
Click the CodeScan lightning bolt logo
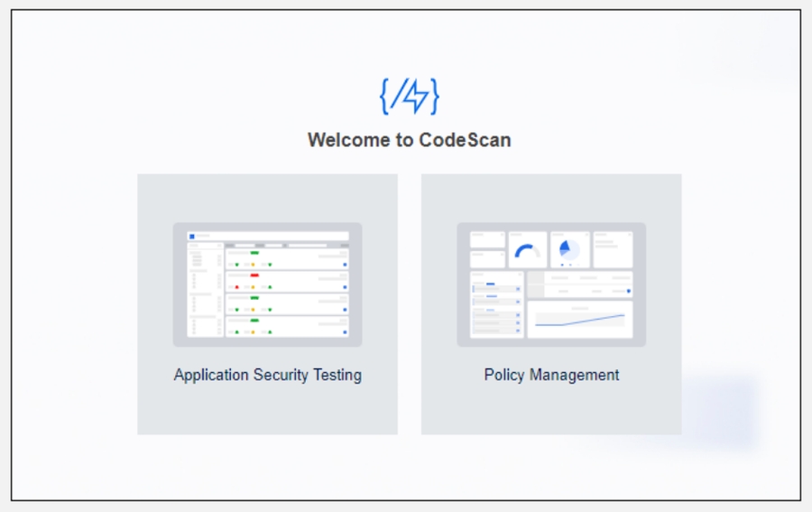(x=409, y=97)
